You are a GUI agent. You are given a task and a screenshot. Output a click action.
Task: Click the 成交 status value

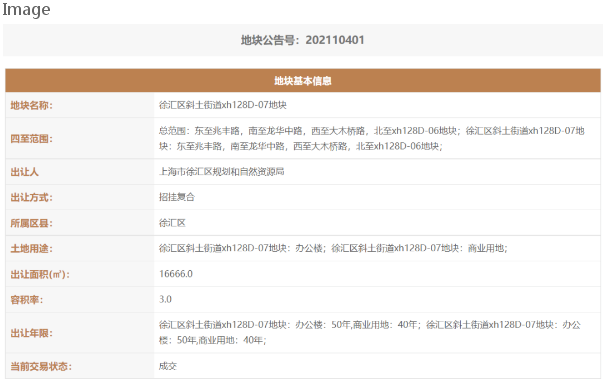[168, 366]
